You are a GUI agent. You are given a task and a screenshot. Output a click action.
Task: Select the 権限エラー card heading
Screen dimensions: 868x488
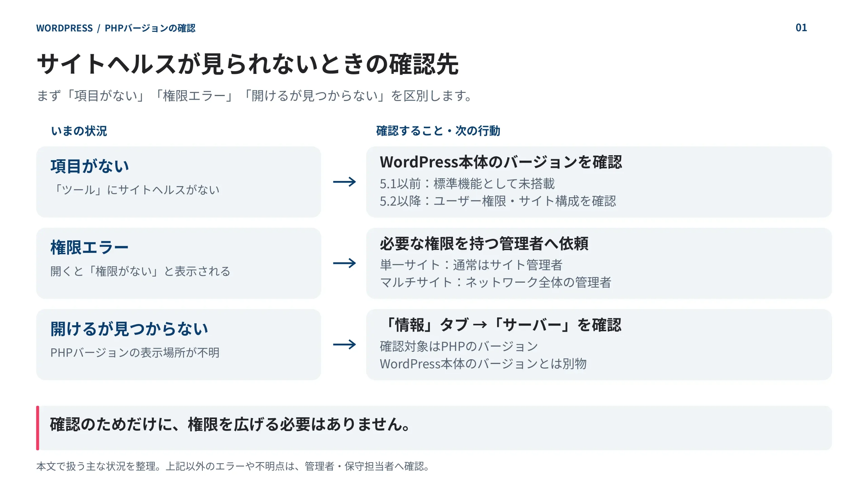(90, 247)
